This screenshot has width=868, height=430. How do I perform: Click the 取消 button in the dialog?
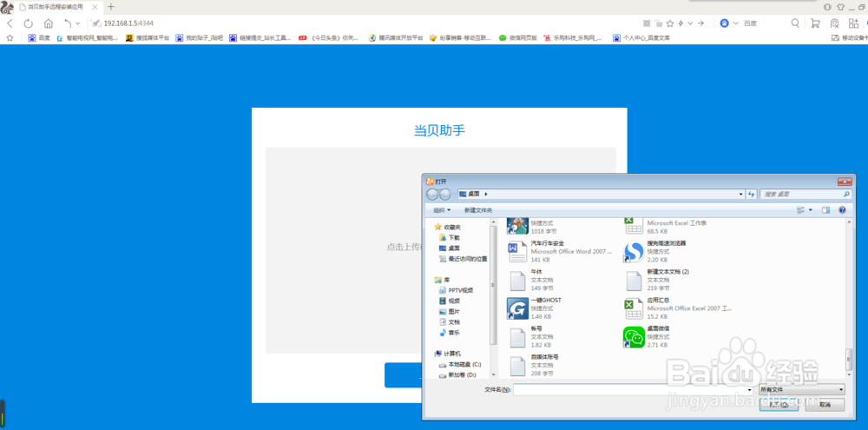pos(825,405)
